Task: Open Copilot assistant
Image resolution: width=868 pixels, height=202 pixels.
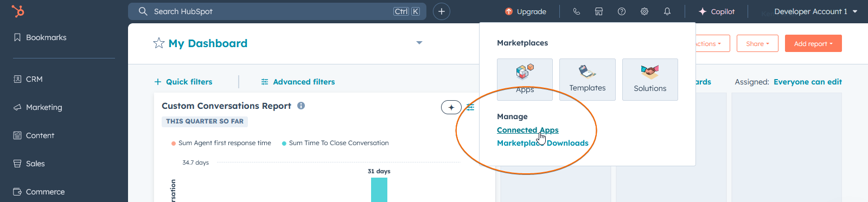Action: pyautogui.click(x=717, y=11)
